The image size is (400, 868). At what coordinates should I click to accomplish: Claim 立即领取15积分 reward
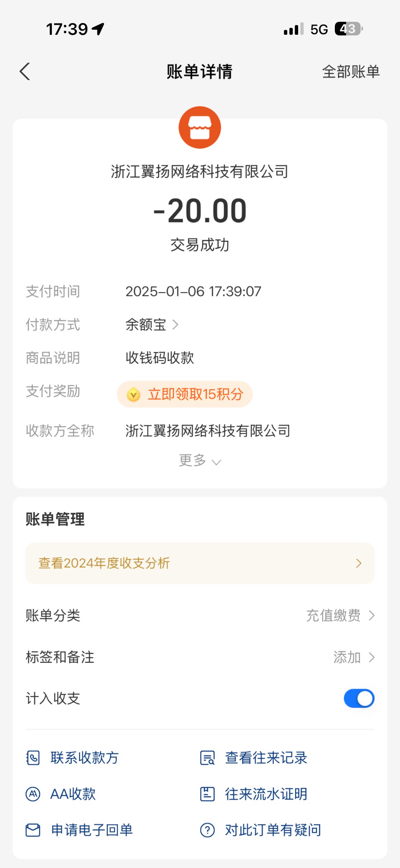[195, 395]
